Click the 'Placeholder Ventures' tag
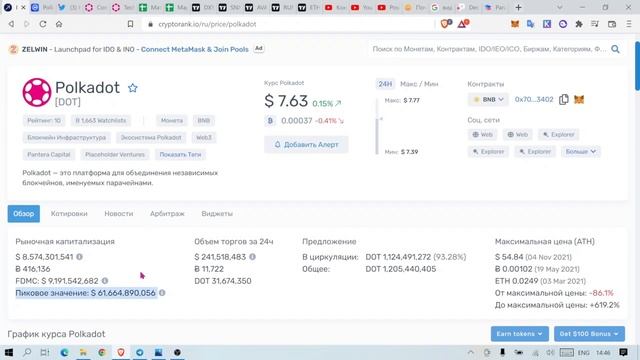Screen dimensions: 640x360 click(115, 155)
